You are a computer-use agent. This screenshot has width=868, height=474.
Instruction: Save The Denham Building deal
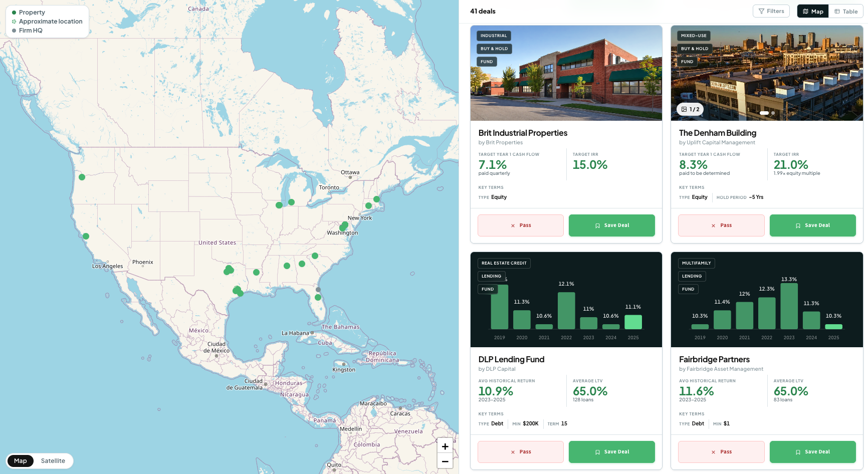pyautogui.click(x=813, y=225)
